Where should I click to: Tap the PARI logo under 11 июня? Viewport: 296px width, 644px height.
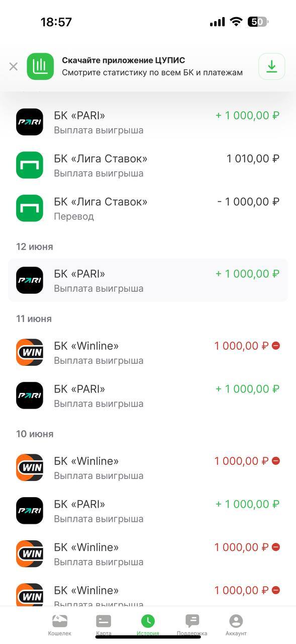pyautogui.click(x=30, y=395)
